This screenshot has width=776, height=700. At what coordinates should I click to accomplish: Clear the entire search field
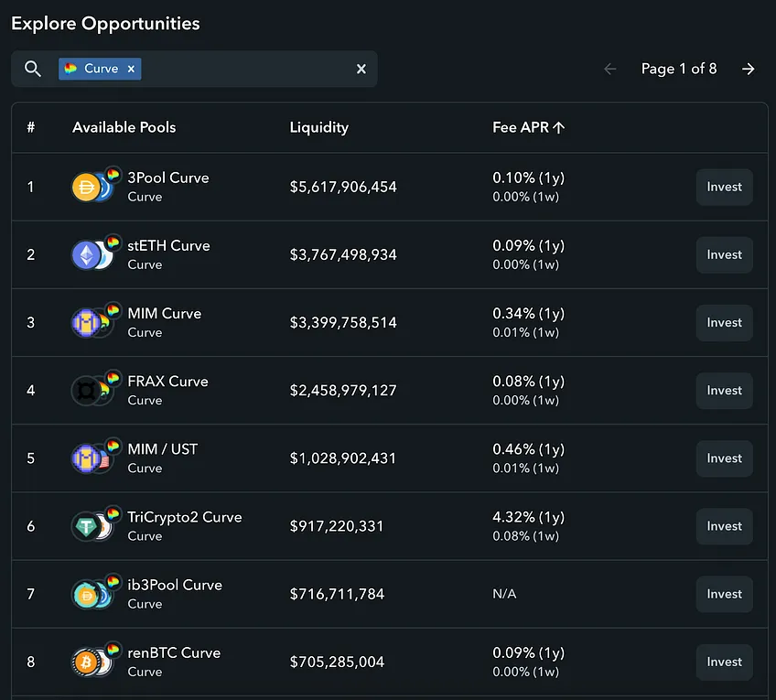(361, 69)
